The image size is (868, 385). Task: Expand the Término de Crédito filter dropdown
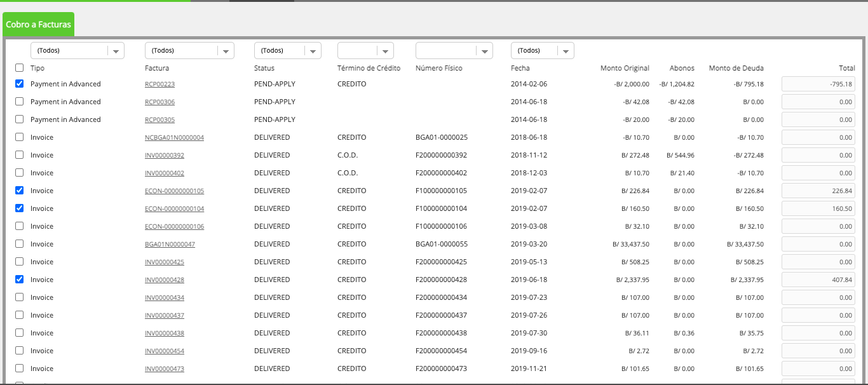pos(365,51)
